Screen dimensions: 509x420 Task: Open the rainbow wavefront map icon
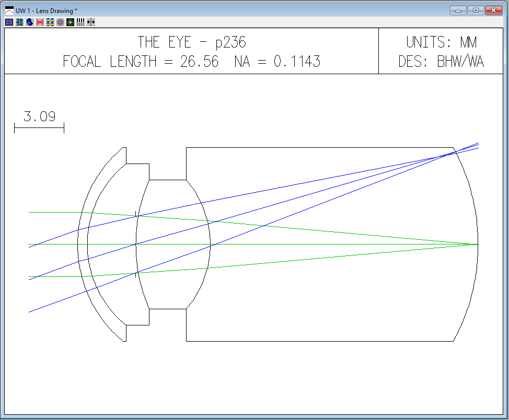click(x=50, y=22)
